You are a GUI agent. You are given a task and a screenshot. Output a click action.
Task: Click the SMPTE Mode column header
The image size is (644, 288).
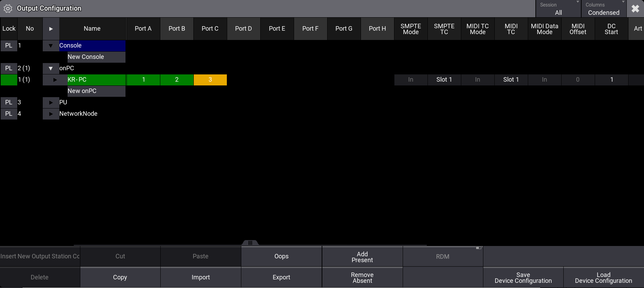[x=411, y=29]
